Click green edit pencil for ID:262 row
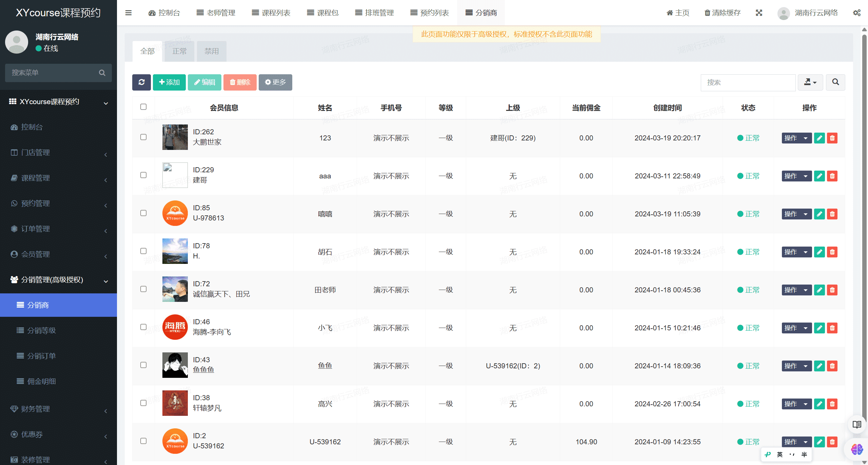 click(819, 138)
